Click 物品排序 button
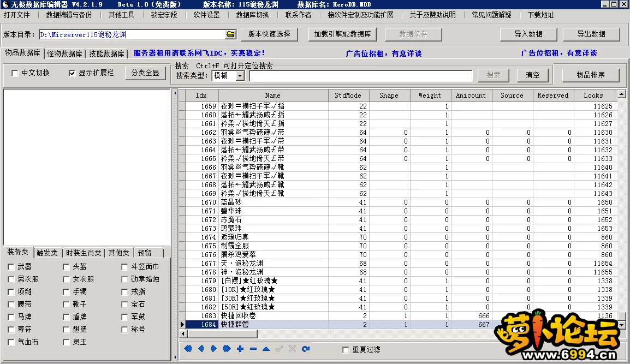 tap(591, 75)
